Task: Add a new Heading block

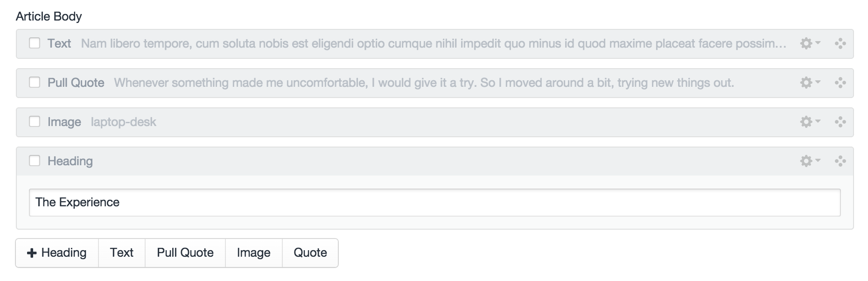Action: coord(57,253)
